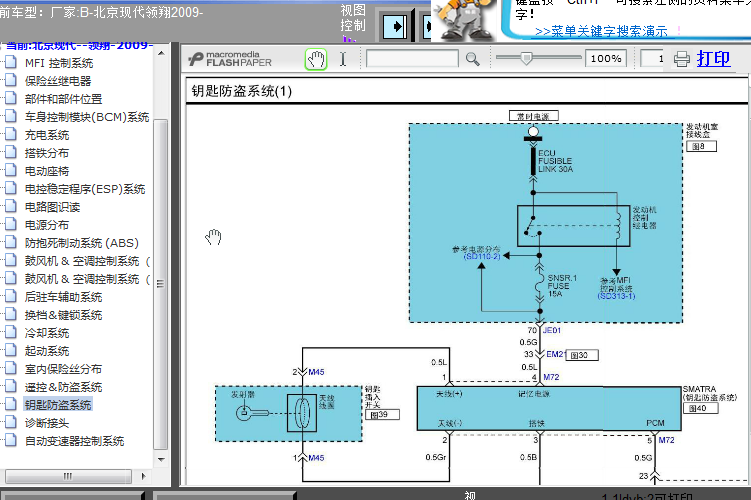The image size is (751, 500).
Task: Select the hand pan tool in FlashPaper toolbar
Action: point(316,59)
